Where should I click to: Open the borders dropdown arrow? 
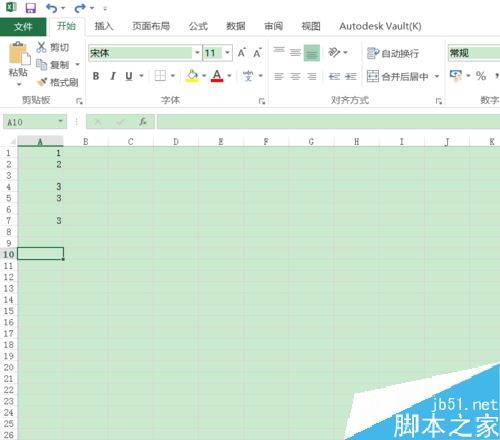(x=173, y=76)
